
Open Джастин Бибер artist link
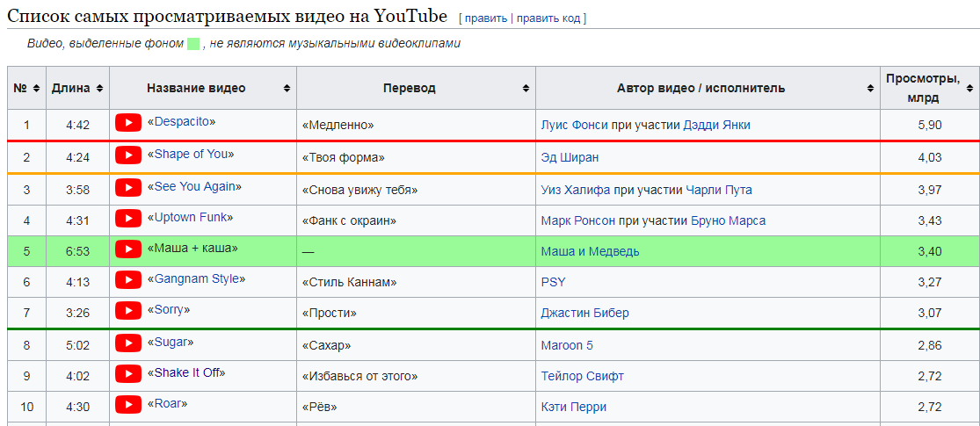(585, 313)
